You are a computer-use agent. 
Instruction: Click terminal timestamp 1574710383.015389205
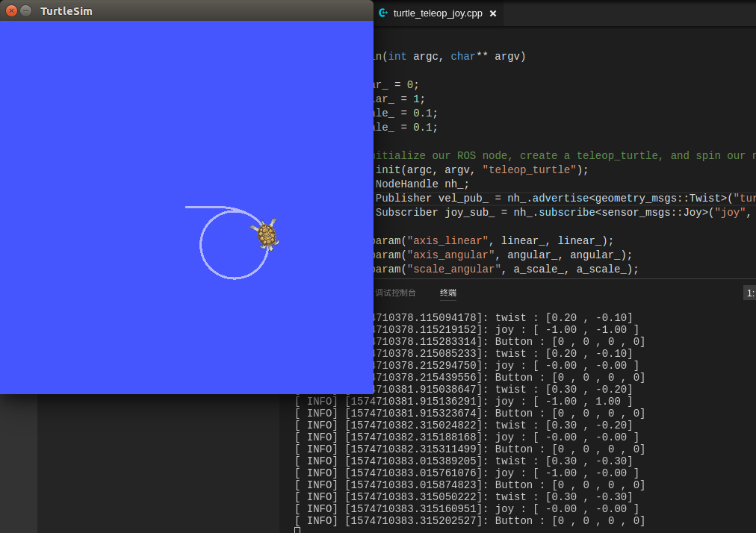pos(414,461)
